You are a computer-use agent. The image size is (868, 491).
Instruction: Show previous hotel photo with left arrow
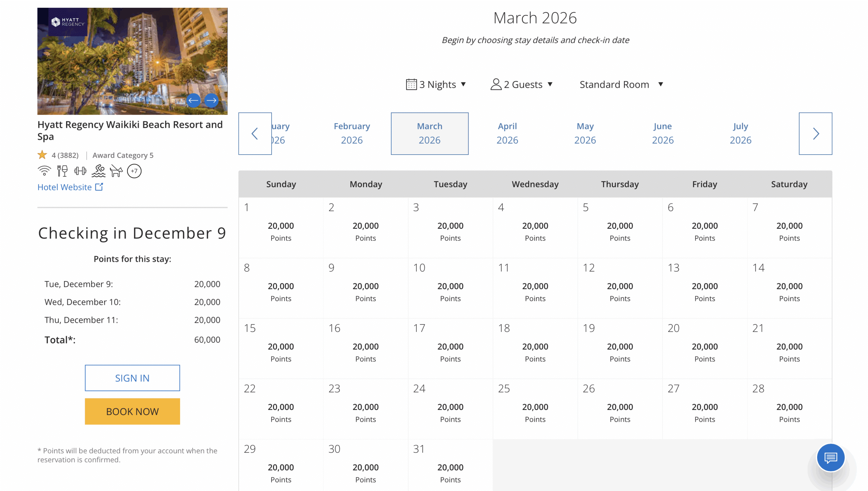pos(193,100)
